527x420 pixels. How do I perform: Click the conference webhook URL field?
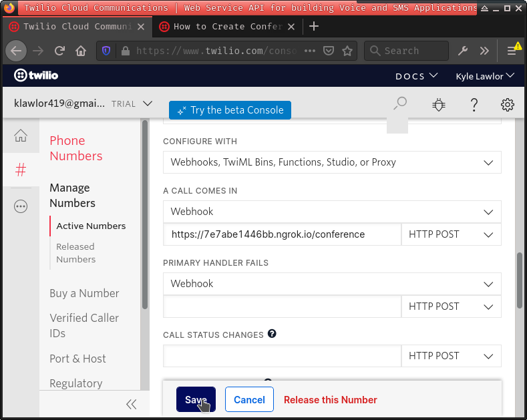pyautogui.click(x=282, y=234)
